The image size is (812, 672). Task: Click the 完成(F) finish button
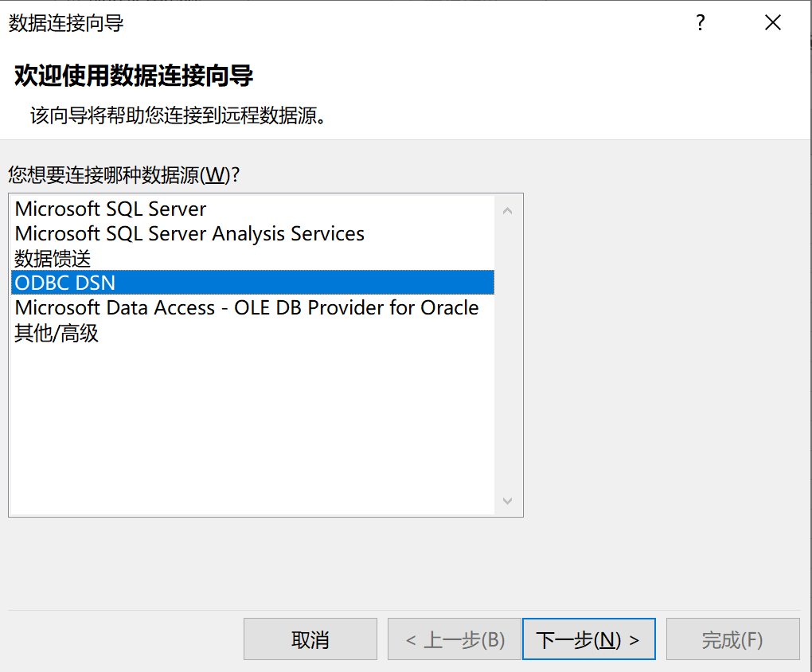pyautogui.click(x=732, y=639)
